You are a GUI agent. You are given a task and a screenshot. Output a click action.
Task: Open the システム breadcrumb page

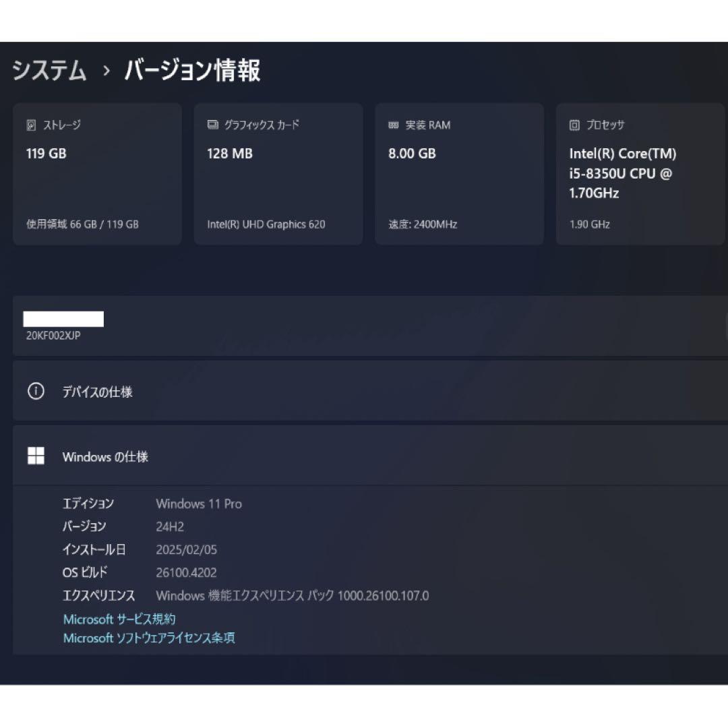coord(50,69)
